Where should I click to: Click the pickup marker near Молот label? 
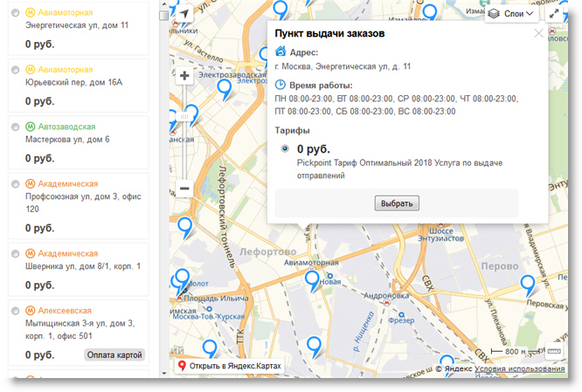(x=183, y=280)
